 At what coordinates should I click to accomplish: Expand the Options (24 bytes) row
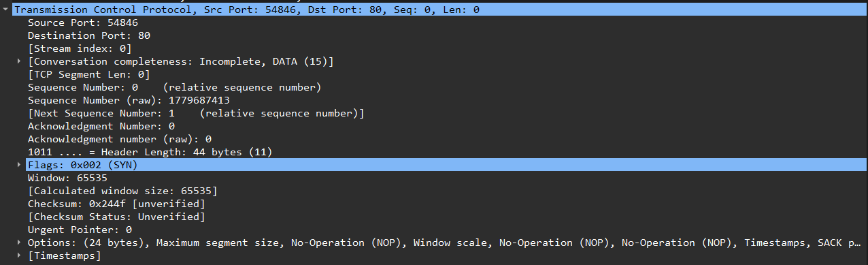click(19, 243)
